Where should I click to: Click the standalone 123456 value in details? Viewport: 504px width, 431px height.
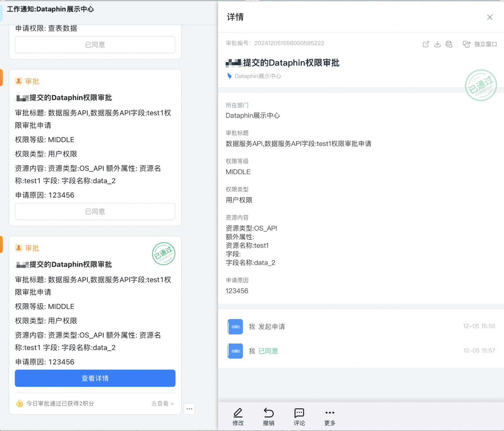click(x=237, y=291)
